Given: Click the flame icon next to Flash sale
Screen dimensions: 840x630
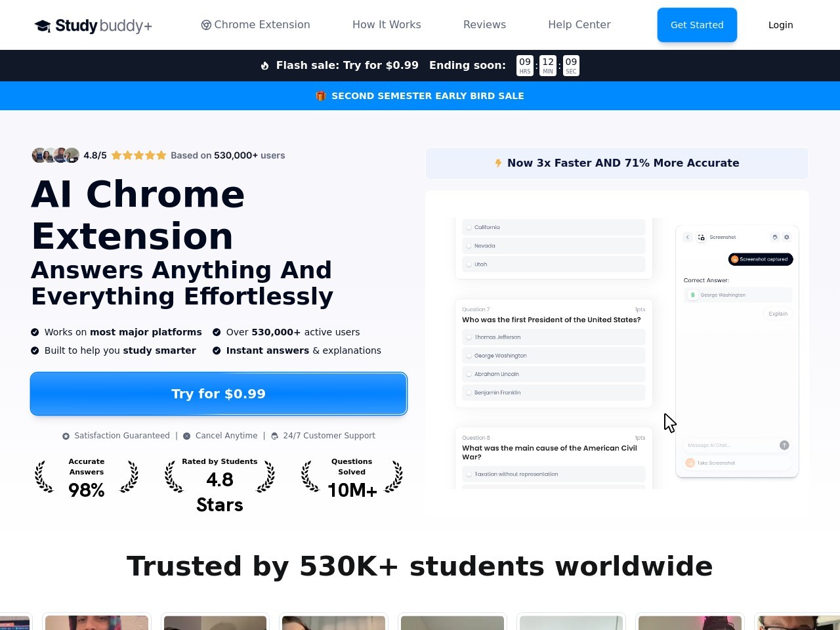Looking at the screenshot, I should pyautogui.click(x=265, y=66).
